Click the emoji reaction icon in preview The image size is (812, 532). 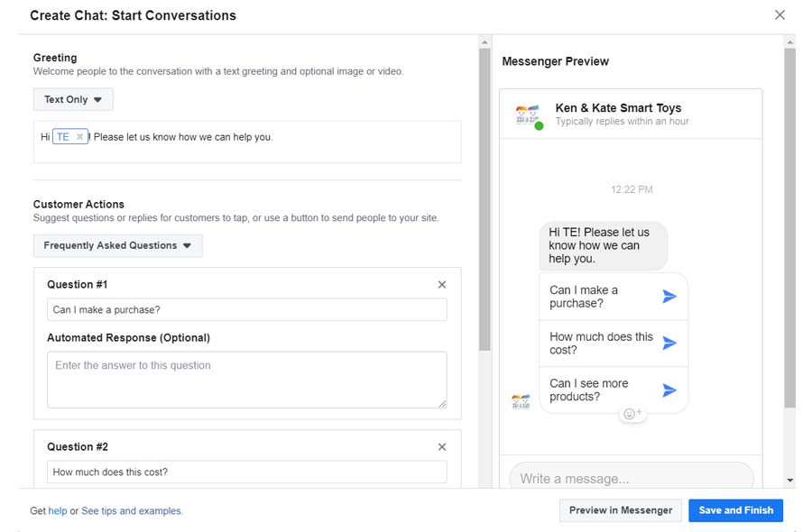point(632,414)
